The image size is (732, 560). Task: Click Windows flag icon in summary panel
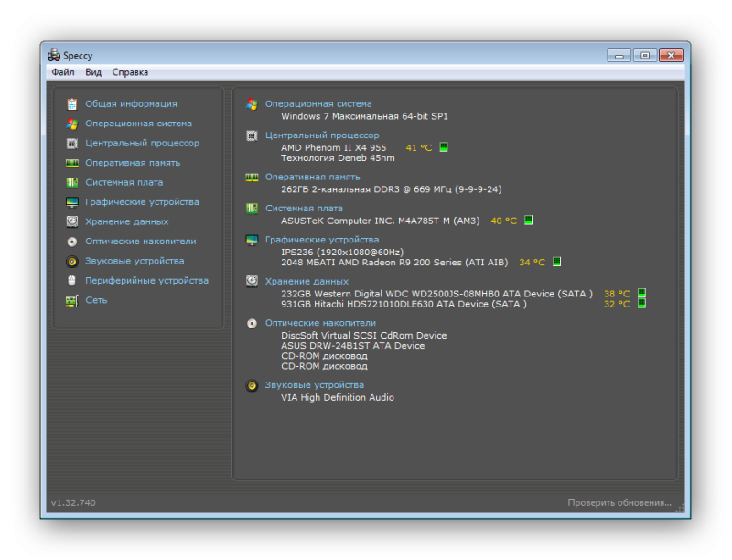pyautogui.click(x=253, y=104)
